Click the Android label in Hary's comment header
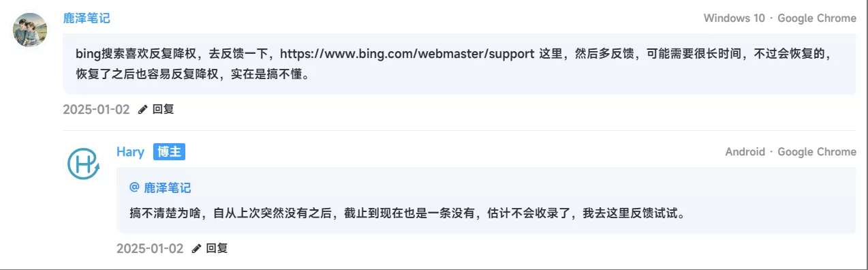 [745, 152]
